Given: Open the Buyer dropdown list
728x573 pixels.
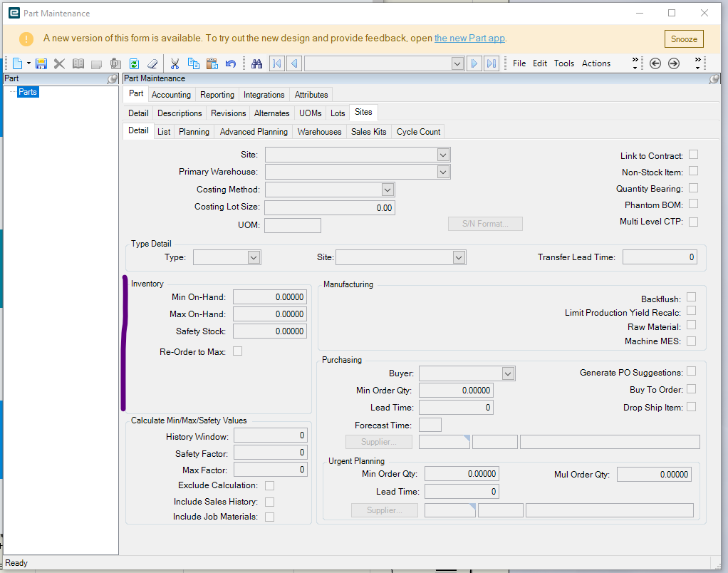Looking at the screenshot, I should coord(507,373).
